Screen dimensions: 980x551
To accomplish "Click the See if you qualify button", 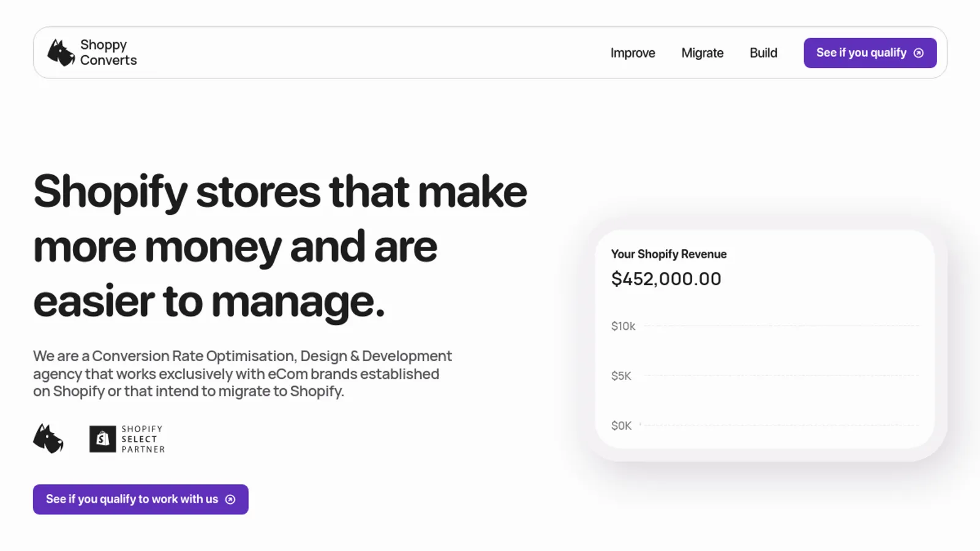I will point(870,53).
